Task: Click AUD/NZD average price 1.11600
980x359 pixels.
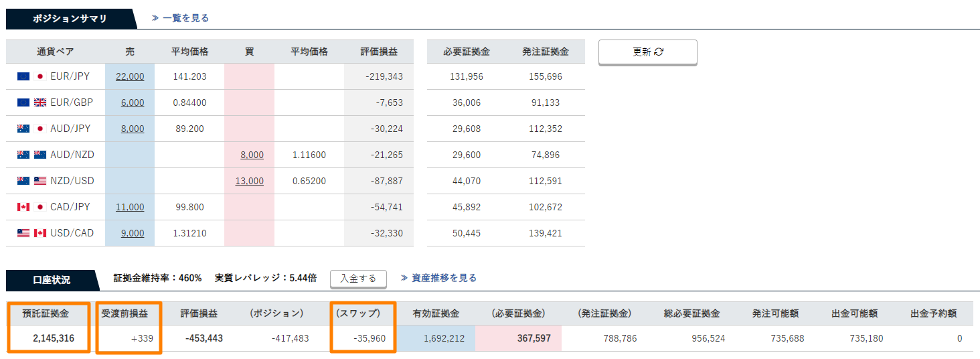Action: tap(309, 155)
